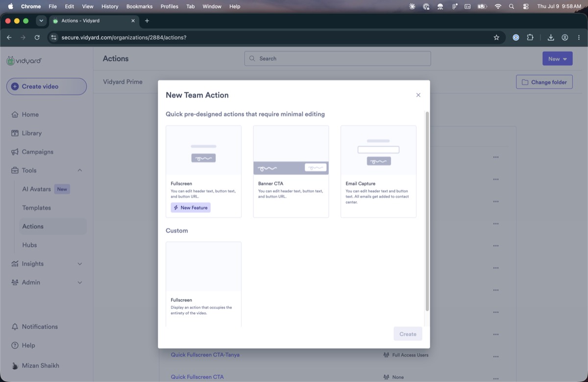Open Chrome three-dot menu
588x382 pixels.
click(579, 37)
